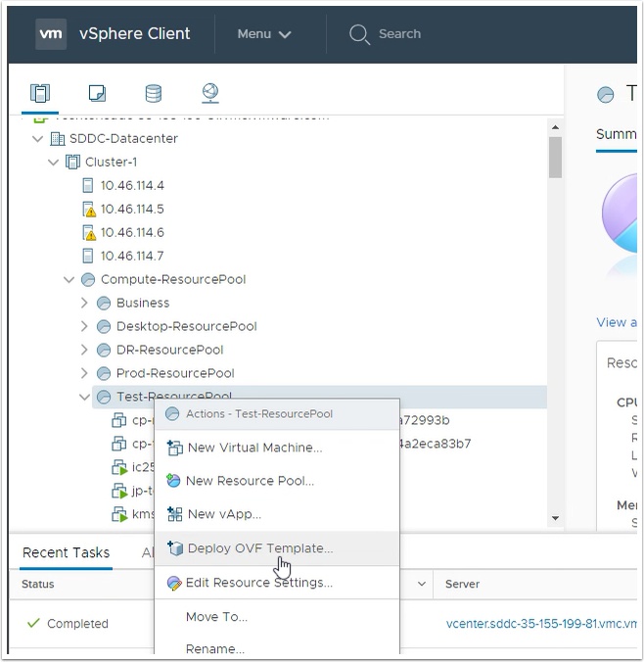Click the VMware vm logo
This screenshot has width=644, height=662.
(51, 33)
